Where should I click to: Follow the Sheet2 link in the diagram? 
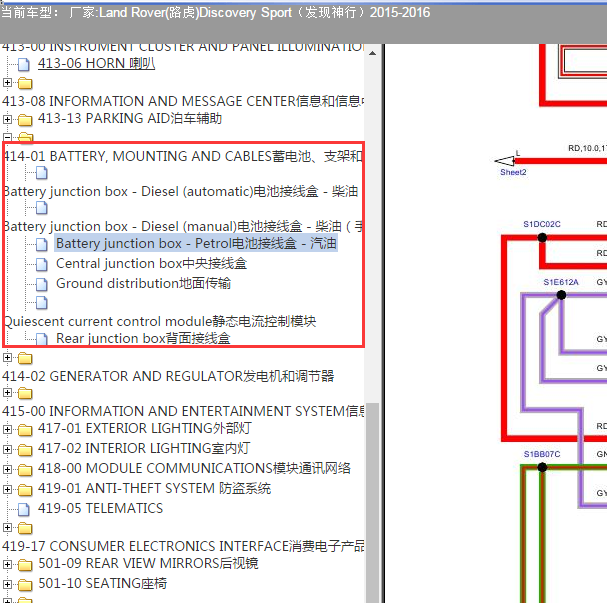tap(513, 173)
